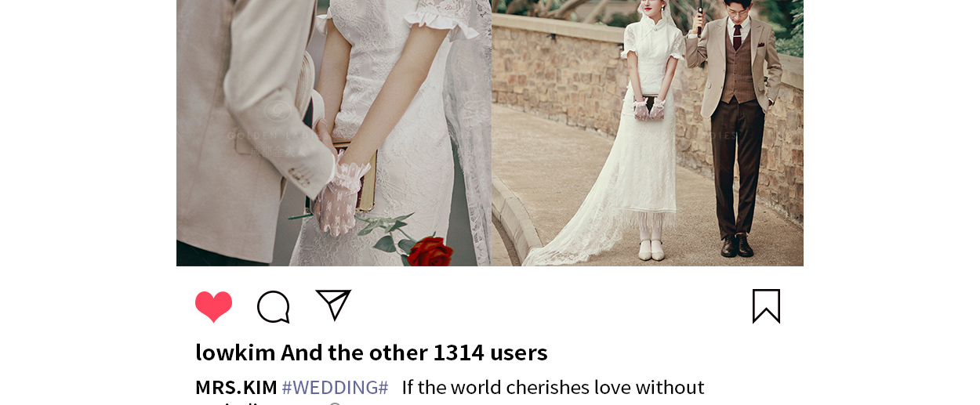Image resolution: width=980 pixels, height=405 pixels.
Task: Open comments via the speech bubble icon
Action: [274, 306]
